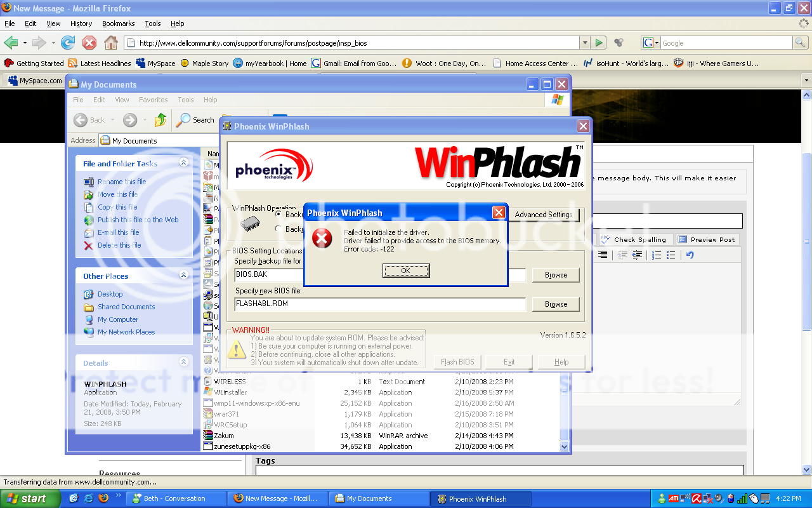
Task: Open Favorites menu in My Documents
Action: tap(154, 100)
